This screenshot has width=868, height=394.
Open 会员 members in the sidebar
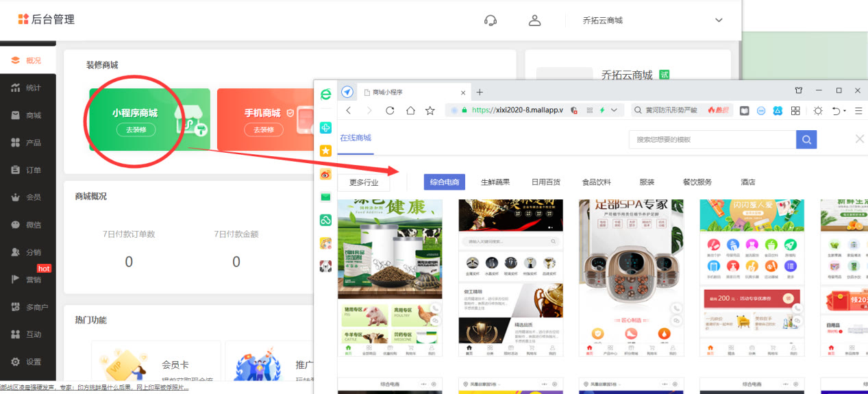coord(27,197)
